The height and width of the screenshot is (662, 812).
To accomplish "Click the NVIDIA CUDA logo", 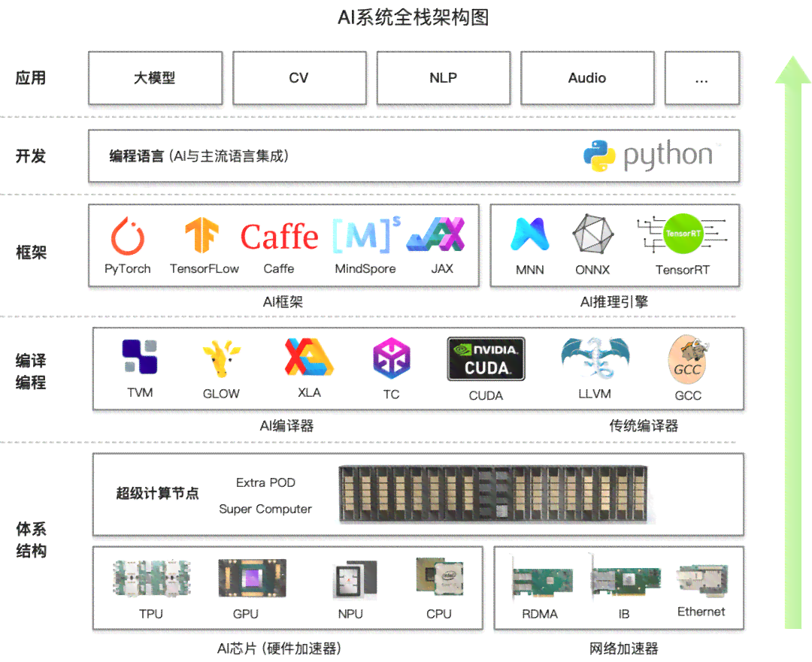I will click(486, 359).
